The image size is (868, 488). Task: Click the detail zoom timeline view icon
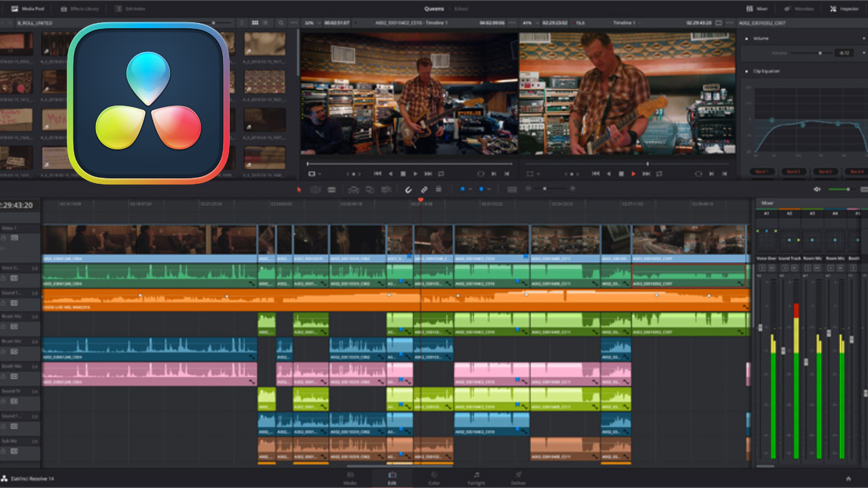[512, 189]
